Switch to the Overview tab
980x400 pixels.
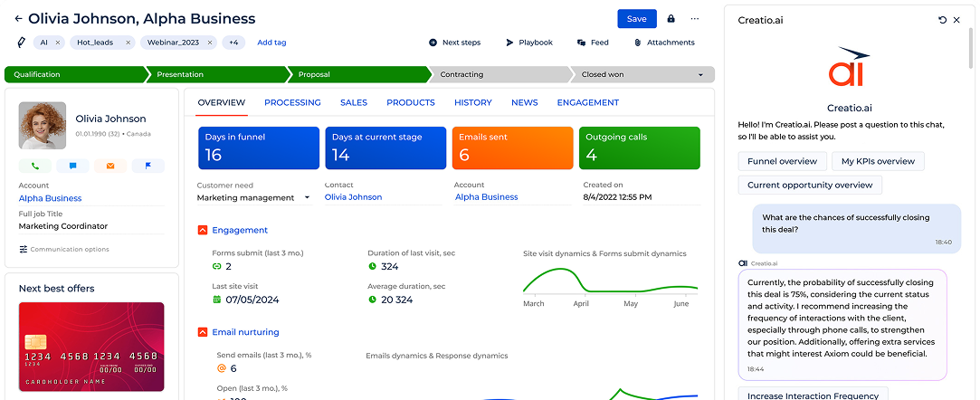point(222,102)
